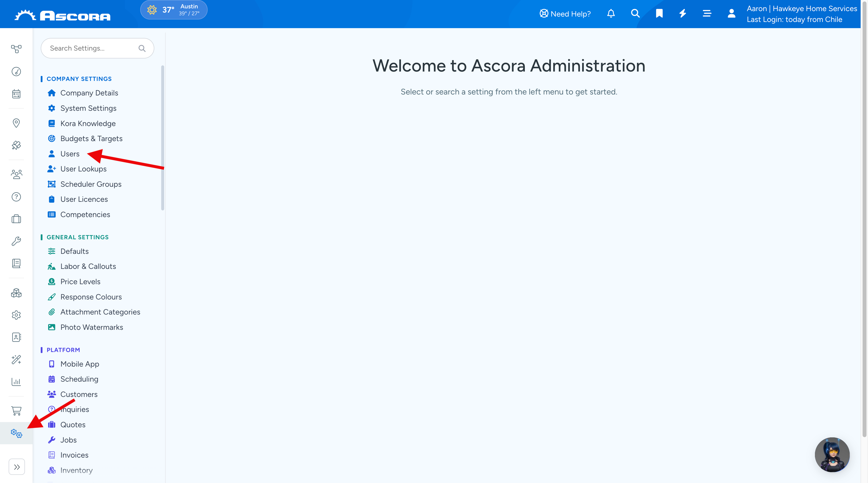Select Competencies

79,214
